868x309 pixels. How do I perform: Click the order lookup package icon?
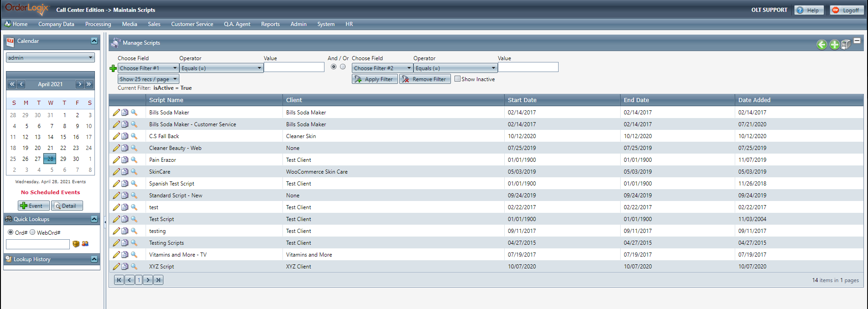click(x=76, y=244)
